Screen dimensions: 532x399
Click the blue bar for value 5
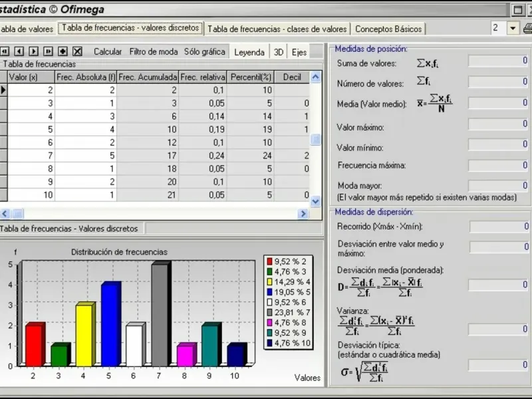point(111,324)
